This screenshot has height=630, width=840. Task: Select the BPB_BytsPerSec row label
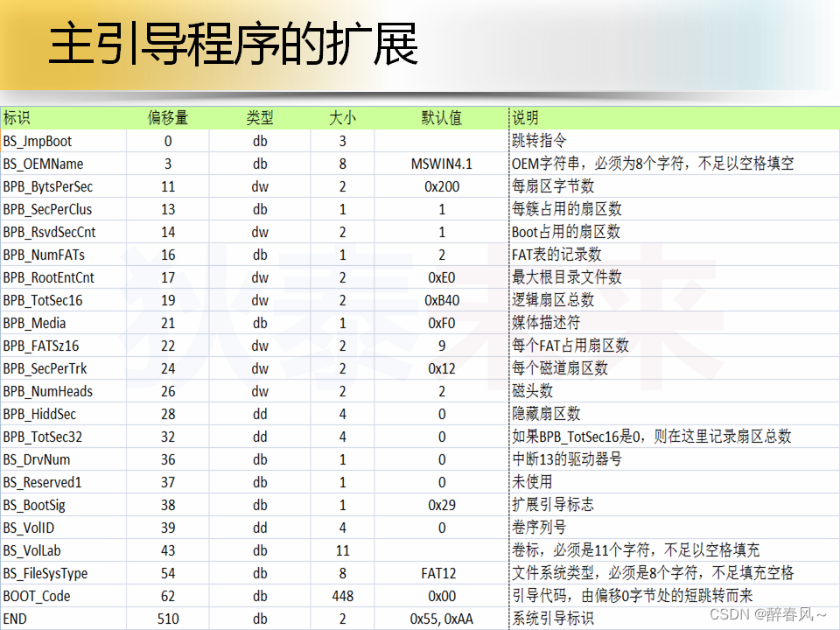pos(45,186)
